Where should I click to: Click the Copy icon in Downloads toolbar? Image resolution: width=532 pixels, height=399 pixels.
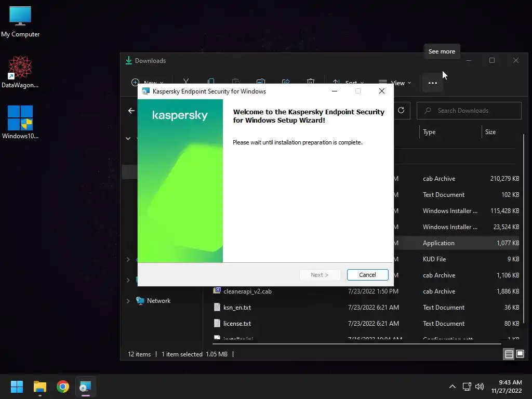[211, 82]
